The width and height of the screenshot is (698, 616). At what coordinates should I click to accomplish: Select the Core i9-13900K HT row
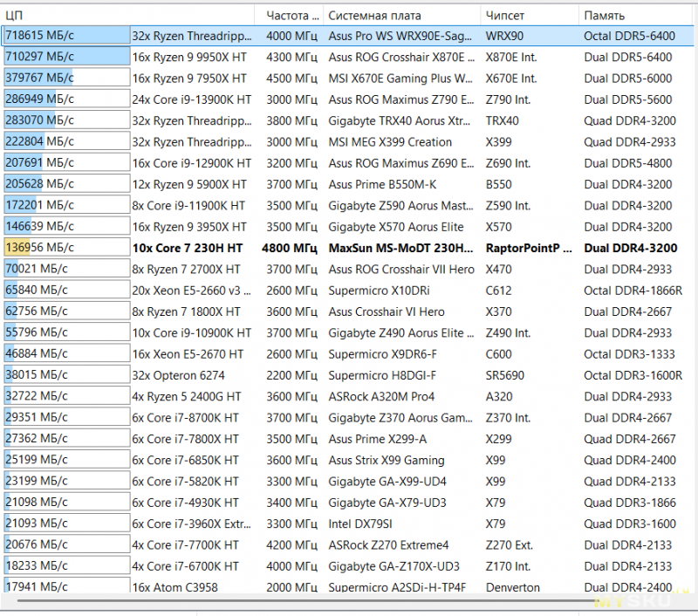(348, 99)
